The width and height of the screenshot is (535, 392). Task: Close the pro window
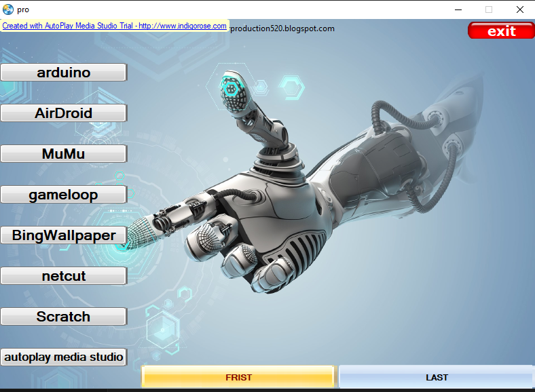[x=519, y=9]
